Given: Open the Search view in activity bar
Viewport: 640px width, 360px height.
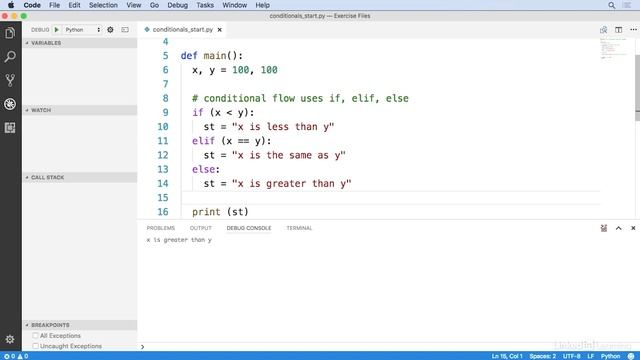Looking at the screenshot, I should (x=10, y=56).
